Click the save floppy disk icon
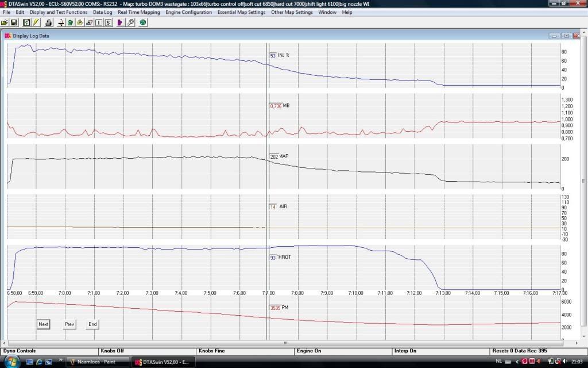 [x=14, y=22]
